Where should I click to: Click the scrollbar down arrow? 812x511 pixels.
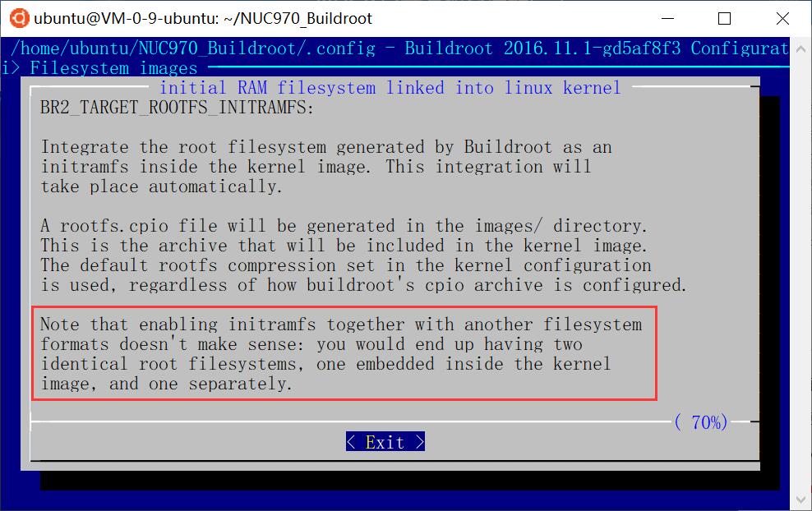tap(800, 500)
